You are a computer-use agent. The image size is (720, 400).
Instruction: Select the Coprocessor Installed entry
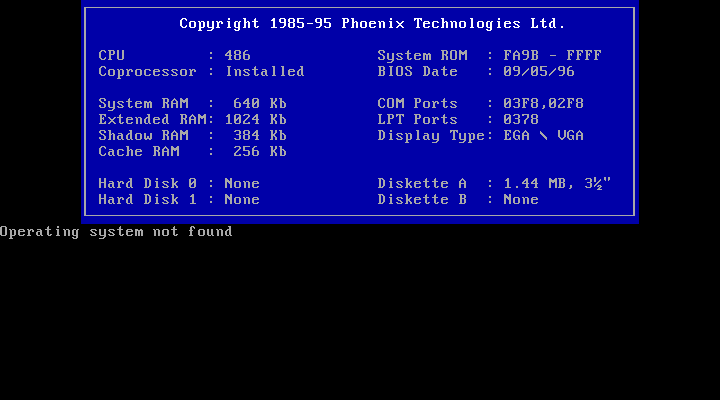tap(201, 71)
